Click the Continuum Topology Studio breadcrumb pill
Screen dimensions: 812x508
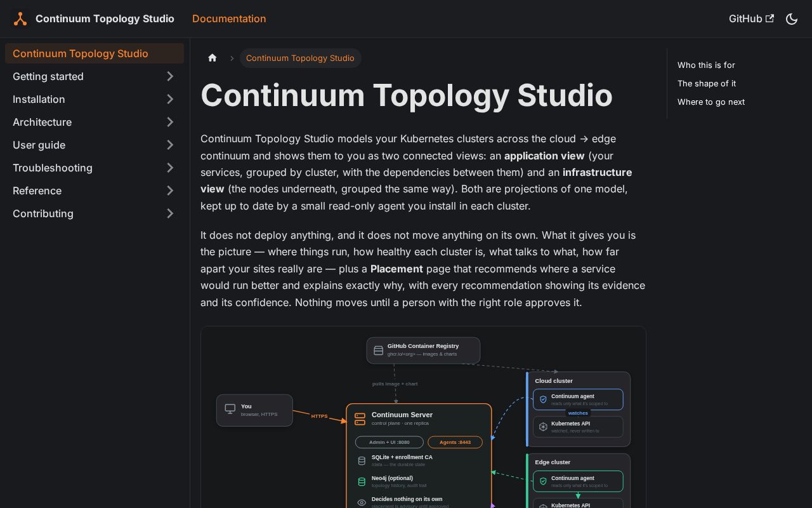300,58
